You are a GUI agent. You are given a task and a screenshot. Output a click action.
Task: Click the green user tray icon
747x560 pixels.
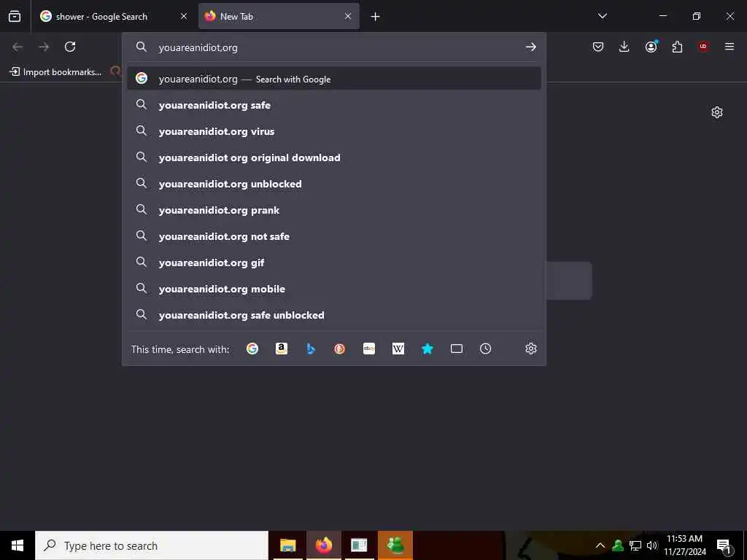tap(618, 545)
